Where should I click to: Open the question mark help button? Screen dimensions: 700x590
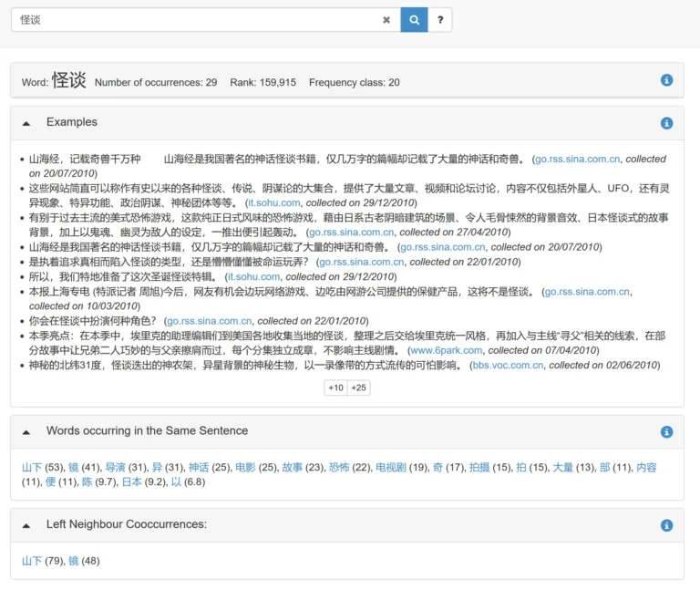440,19
